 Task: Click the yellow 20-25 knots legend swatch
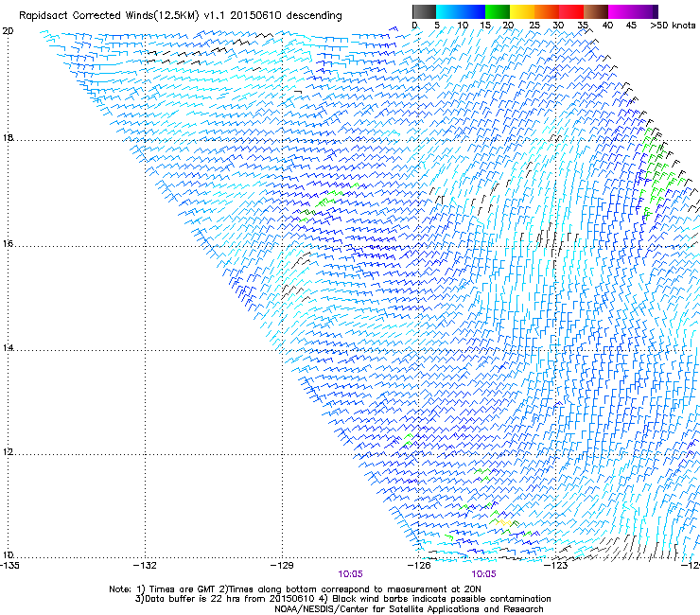(522, 11)
